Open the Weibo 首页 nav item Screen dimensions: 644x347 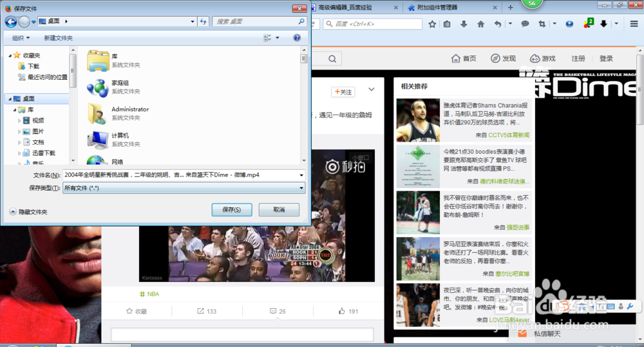pyautogui.click(x=464, y=59)
